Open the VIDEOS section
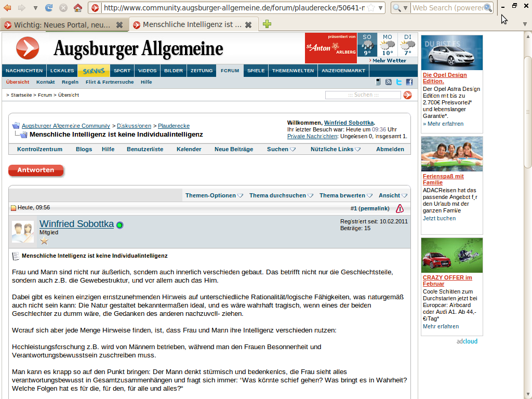 coord(147,71)
